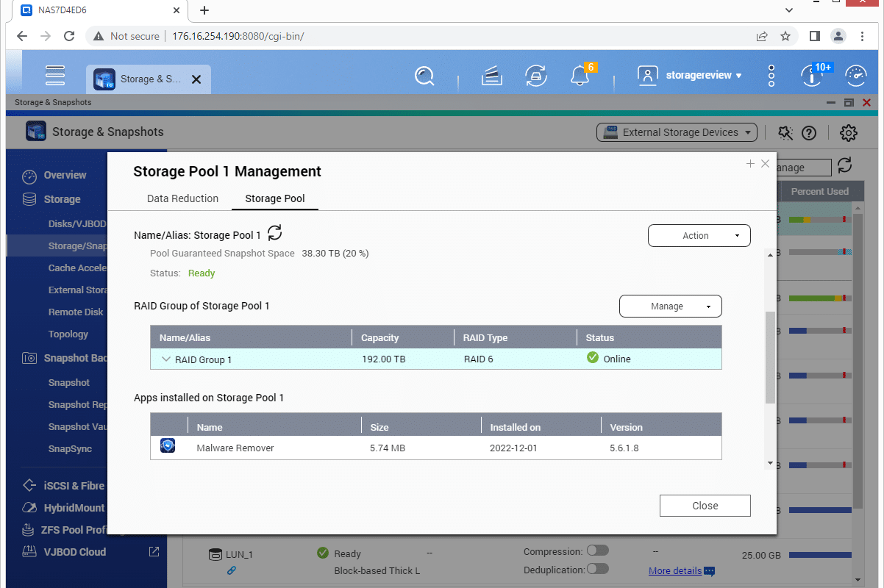Open External Storage Devices dropdown
This screenshot has height=588, width=884.
click(x=677, y=132)
